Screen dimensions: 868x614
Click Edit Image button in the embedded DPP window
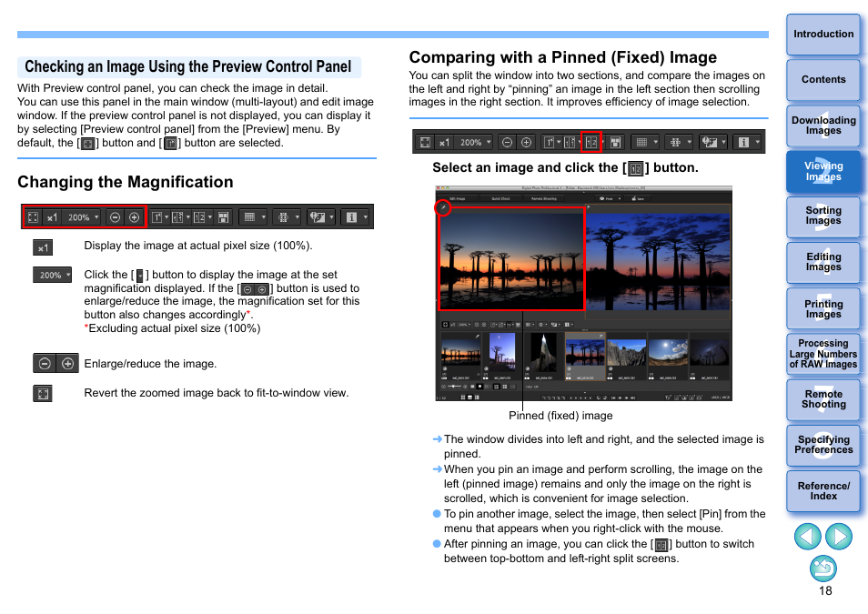click(458, 198)
